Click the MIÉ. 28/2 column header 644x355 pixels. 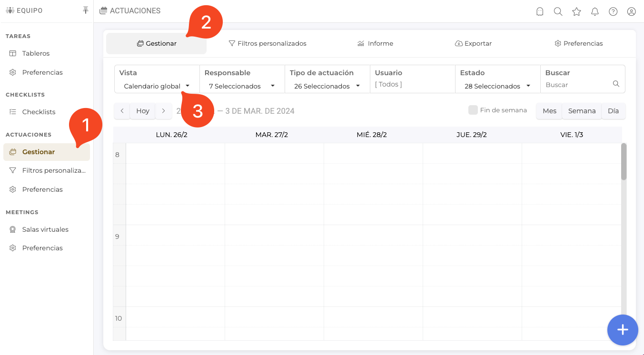coord(371,135)
